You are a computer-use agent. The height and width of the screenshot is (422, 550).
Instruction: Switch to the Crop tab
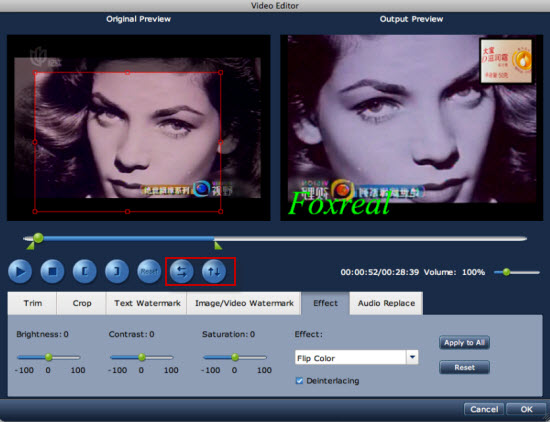[82, 303]
